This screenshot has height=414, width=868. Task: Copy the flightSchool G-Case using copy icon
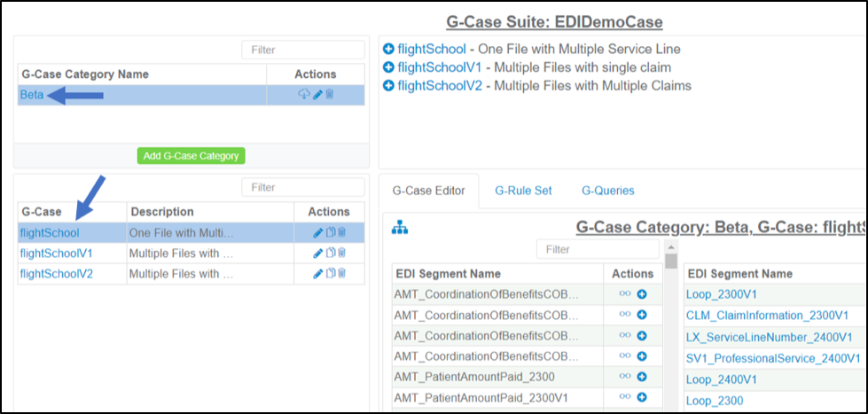click(331, 233)
